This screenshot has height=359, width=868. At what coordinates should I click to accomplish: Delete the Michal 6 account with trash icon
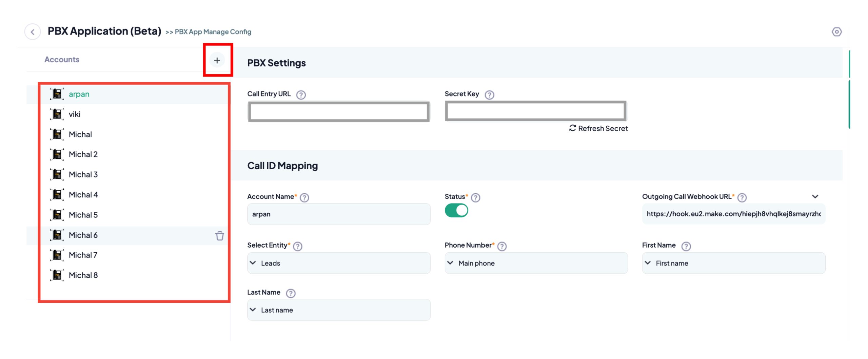coord(220,235)
